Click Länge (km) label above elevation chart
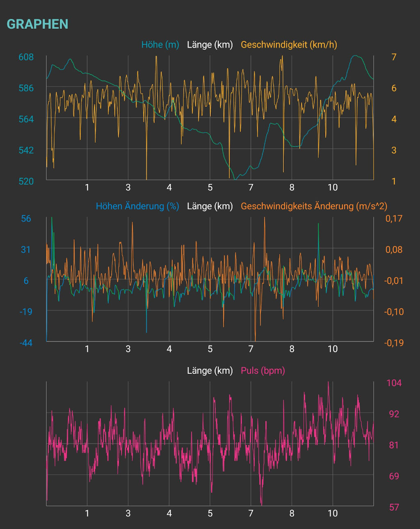Screen dimensions: 420x529 [210, 45]
